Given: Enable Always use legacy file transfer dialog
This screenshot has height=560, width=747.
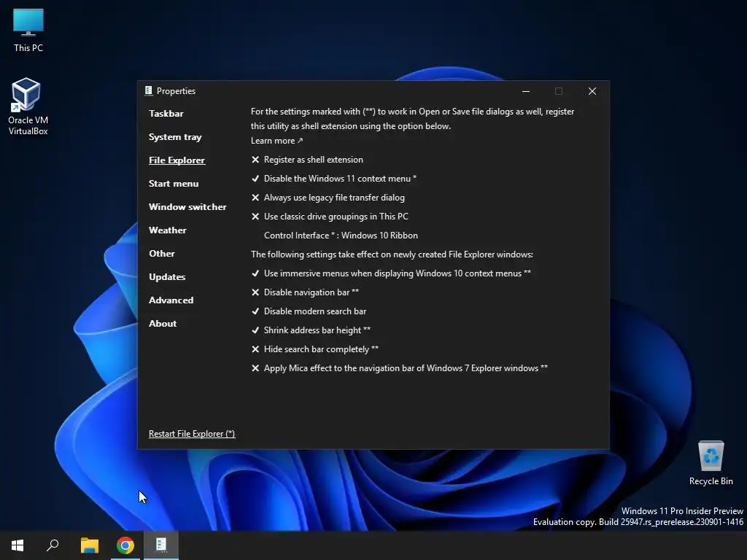Looking at the screenshot, I should coord(328,198).
